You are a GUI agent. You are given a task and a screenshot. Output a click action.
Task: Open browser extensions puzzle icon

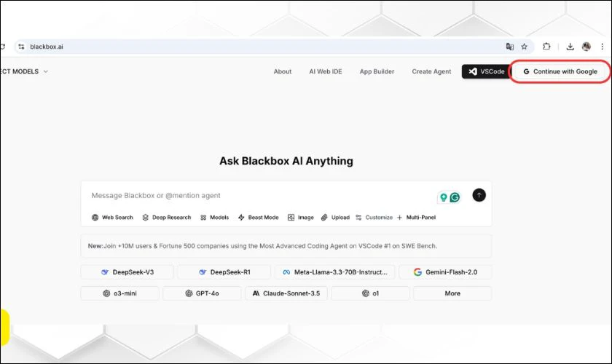point(546,47)
